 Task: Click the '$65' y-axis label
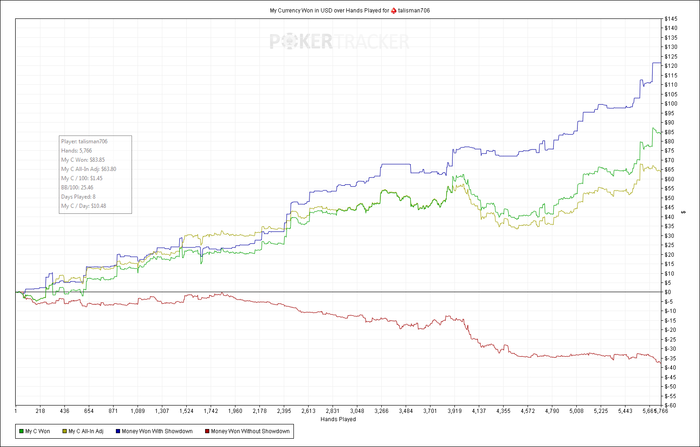[x=670, y=170]
